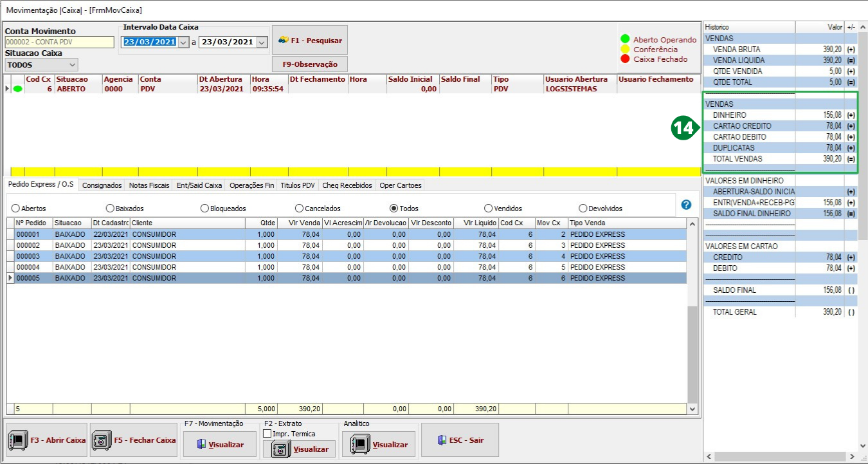Click the LOGSISTEMAS cell in caixa row
Image resolution: width=868 pixels, height=464 pixels.
(580, 89)
